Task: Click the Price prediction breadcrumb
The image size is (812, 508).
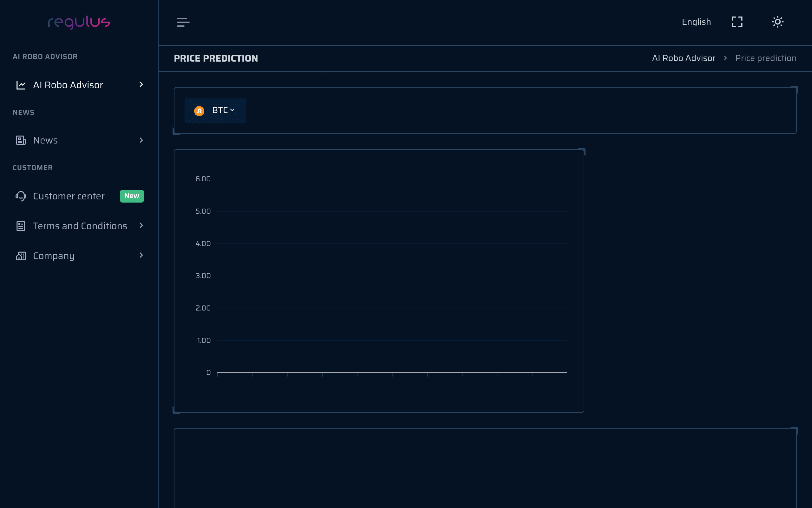Action: click(x=766, y=58)
